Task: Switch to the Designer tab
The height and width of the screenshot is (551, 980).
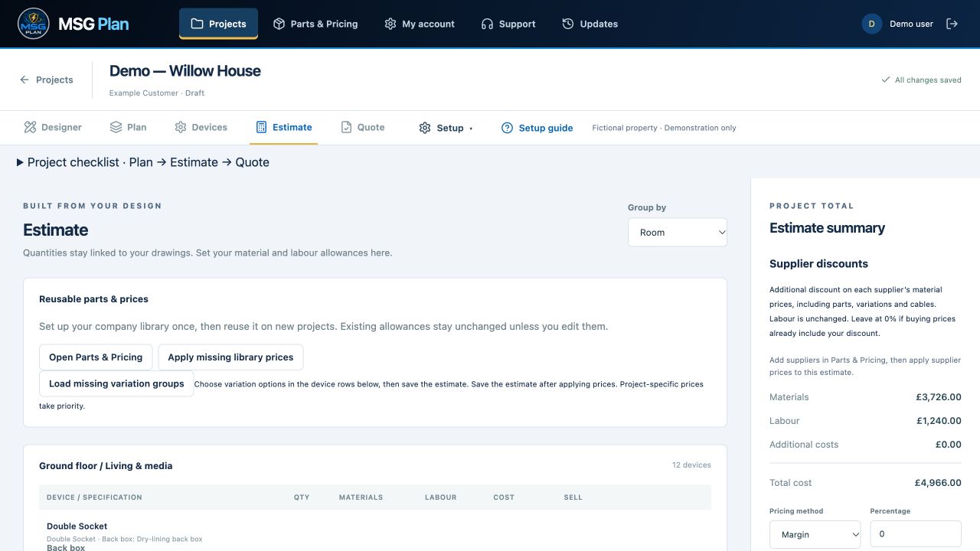Action: (x=52, y=127)
